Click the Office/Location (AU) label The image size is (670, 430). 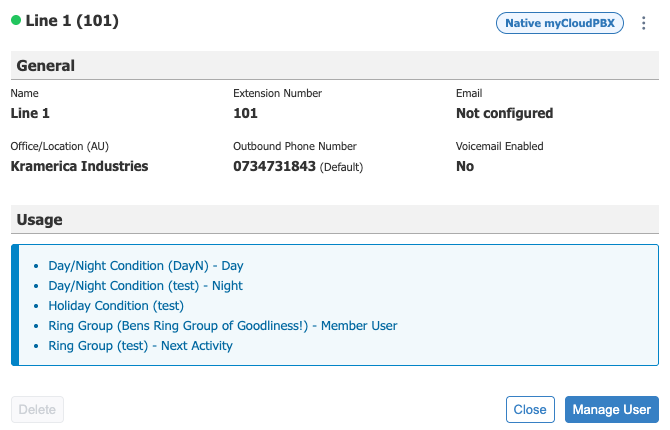click(x=60, y=146)
